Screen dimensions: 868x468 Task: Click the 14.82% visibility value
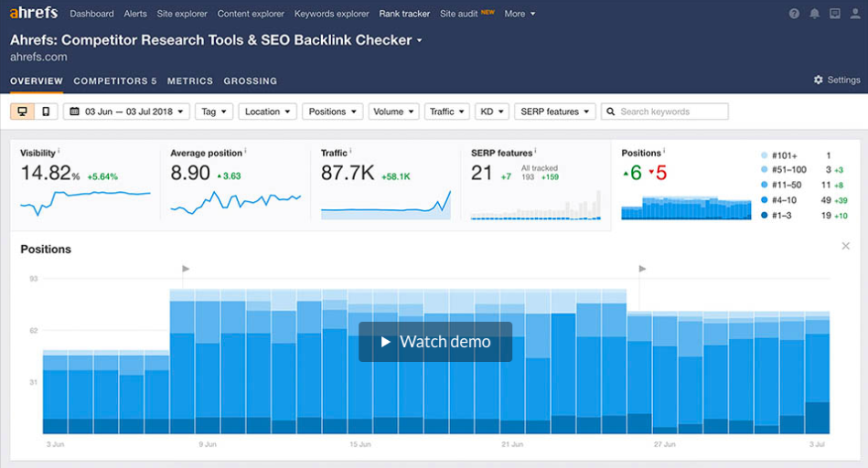pos(50,173)
